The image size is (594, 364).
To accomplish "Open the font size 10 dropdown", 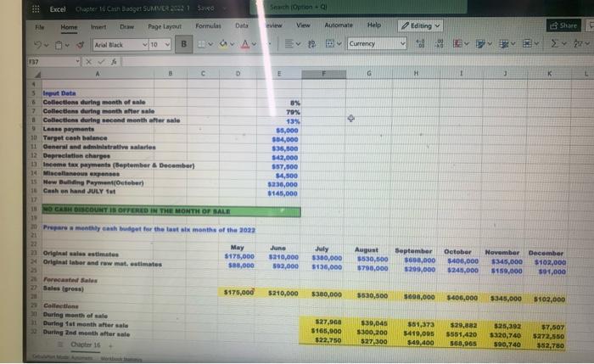I will (167, 45).
